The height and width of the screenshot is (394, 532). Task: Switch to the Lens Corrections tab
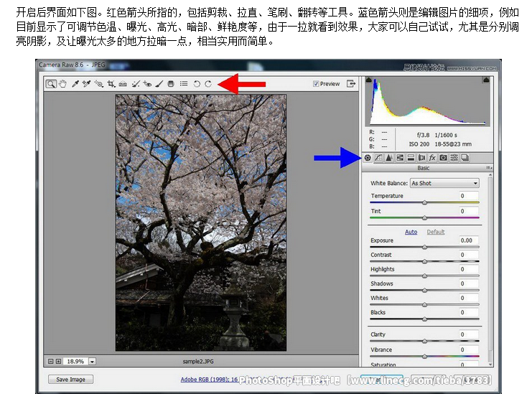pyautogui.click(x=421, y=158)
